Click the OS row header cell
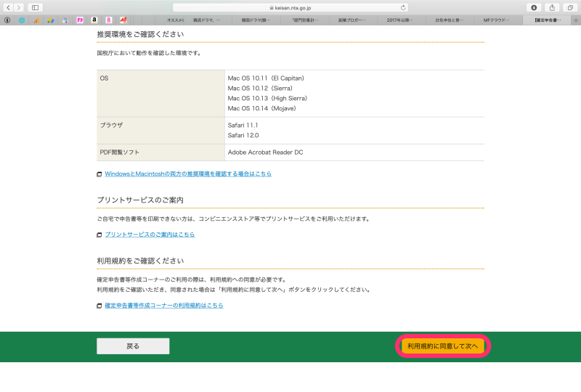This screenshot has height=392, width=581. pos(161,94)
